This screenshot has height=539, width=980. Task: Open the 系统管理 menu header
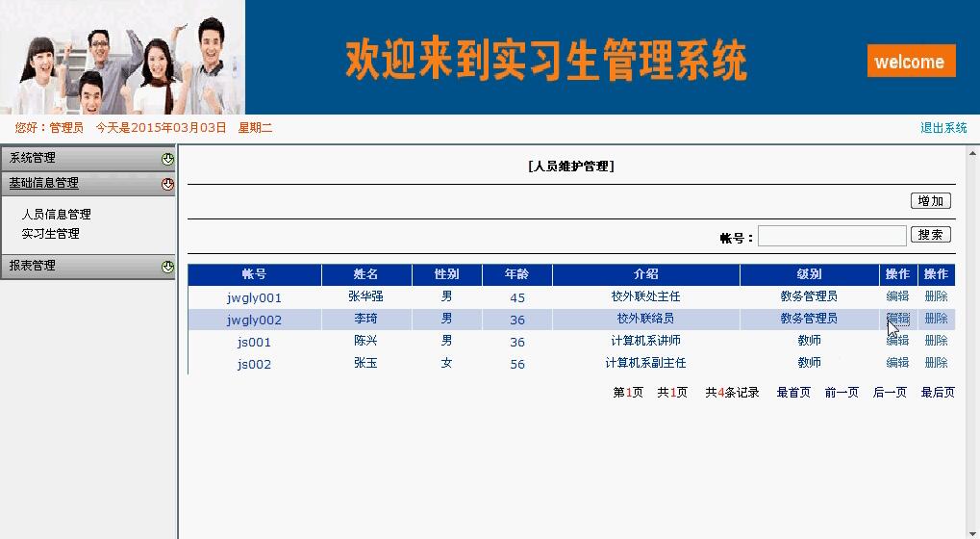[x=88, y=158]
